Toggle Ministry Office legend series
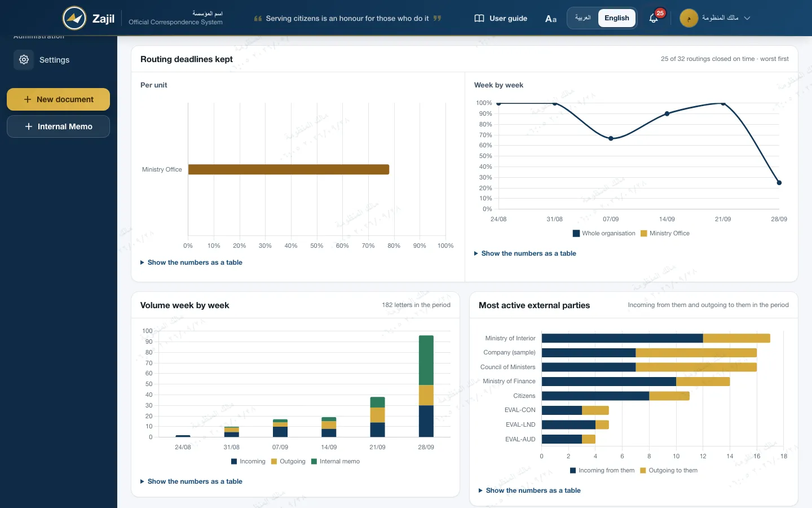 pos(665,233)
